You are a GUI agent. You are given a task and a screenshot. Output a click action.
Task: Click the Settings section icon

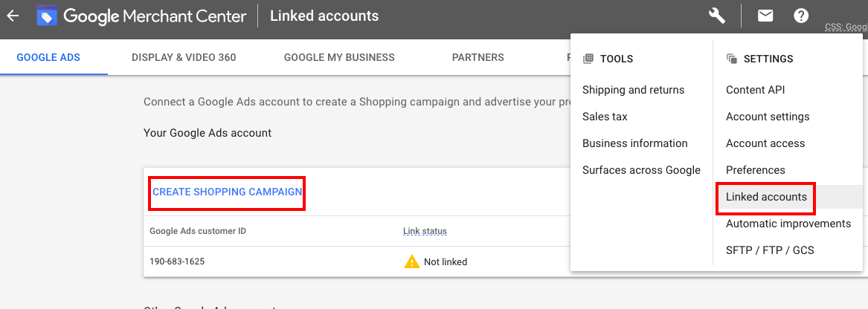(x=732, y=59)
